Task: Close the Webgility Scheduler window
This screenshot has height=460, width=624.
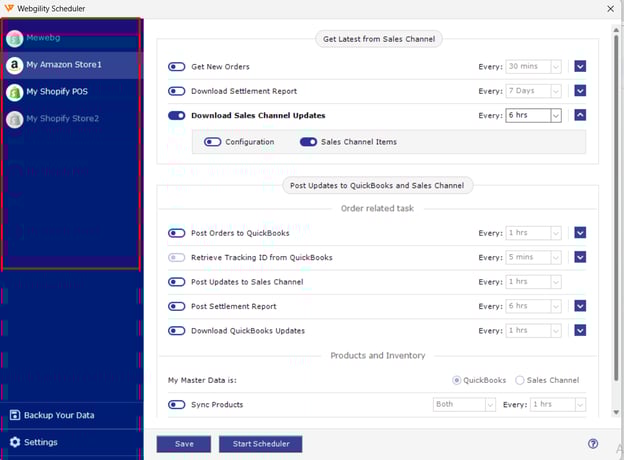Action: click(610, 8)
